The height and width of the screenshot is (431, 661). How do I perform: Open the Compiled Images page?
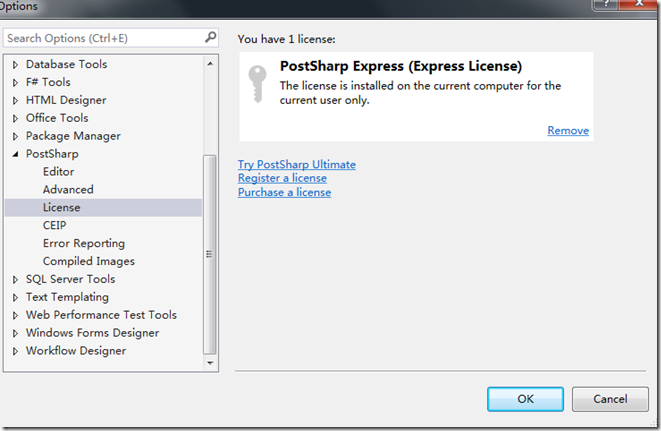click(89, 261)
